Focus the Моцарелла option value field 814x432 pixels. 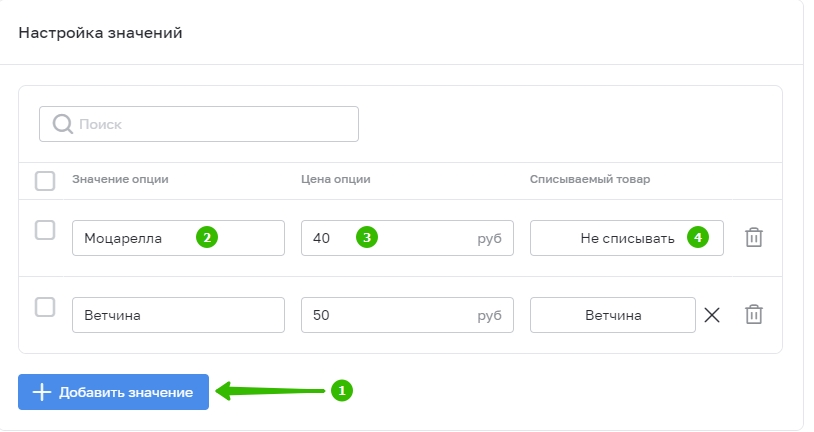(x=178, y=238)
